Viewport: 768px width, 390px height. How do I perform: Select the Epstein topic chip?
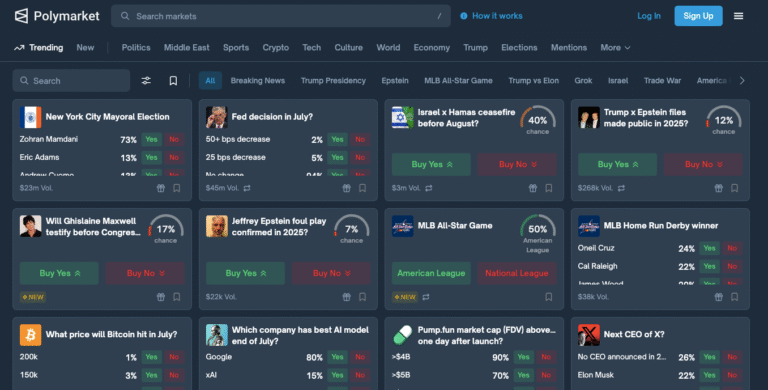tap(395, 81)
